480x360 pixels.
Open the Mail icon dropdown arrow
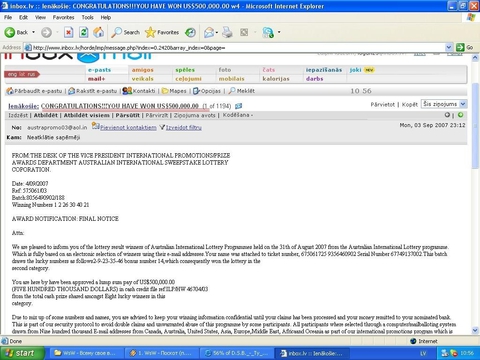[x=217, y=32]
